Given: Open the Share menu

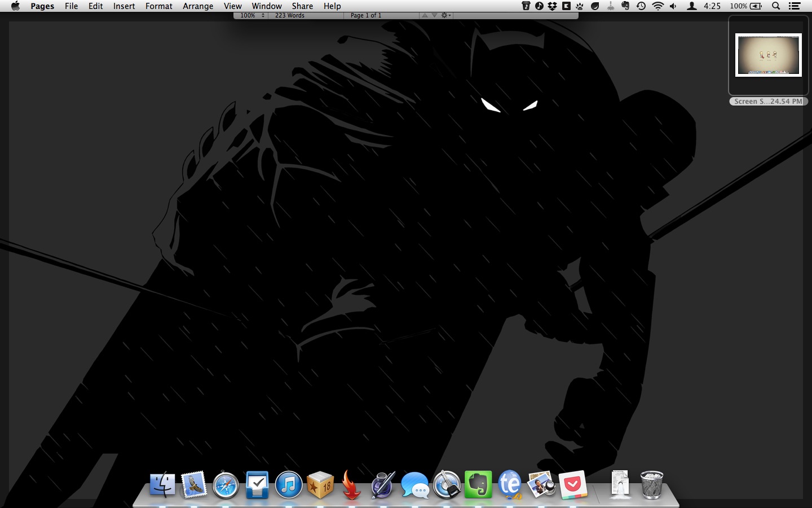Looking at the screenshot, I should [x=302, y=6].
